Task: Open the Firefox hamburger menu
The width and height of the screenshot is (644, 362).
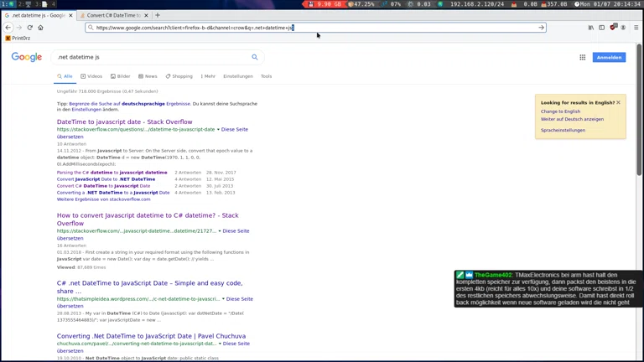Action: click(x=636, y=28)
